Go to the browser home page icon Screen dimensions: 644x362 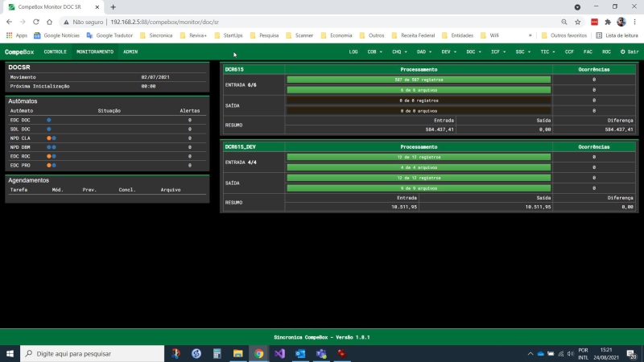click(x=49, y=22)
